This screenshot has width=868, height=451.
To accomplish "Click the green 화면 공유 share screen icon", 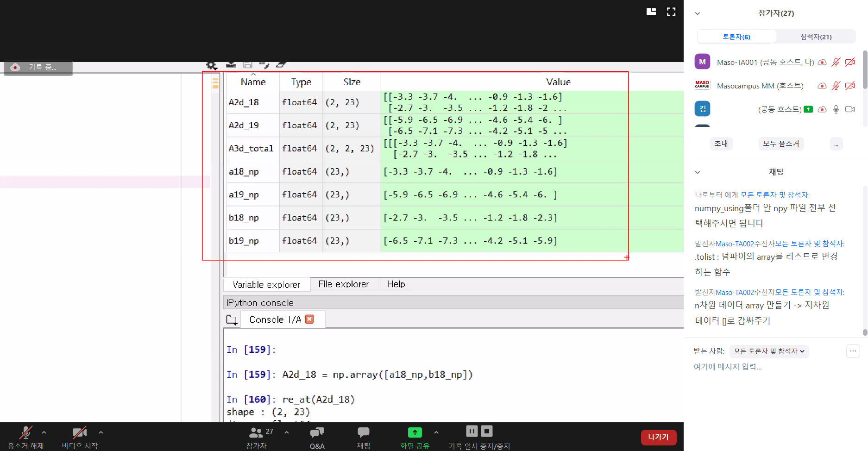I will click(415, 432).
